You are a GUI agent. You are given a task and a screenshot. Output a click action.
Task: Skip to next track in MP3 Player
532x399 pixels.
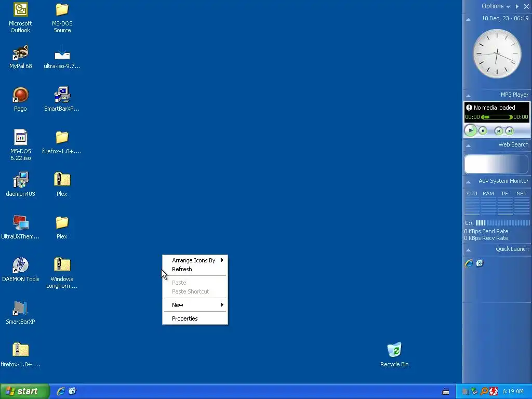[x=509, y=131]
